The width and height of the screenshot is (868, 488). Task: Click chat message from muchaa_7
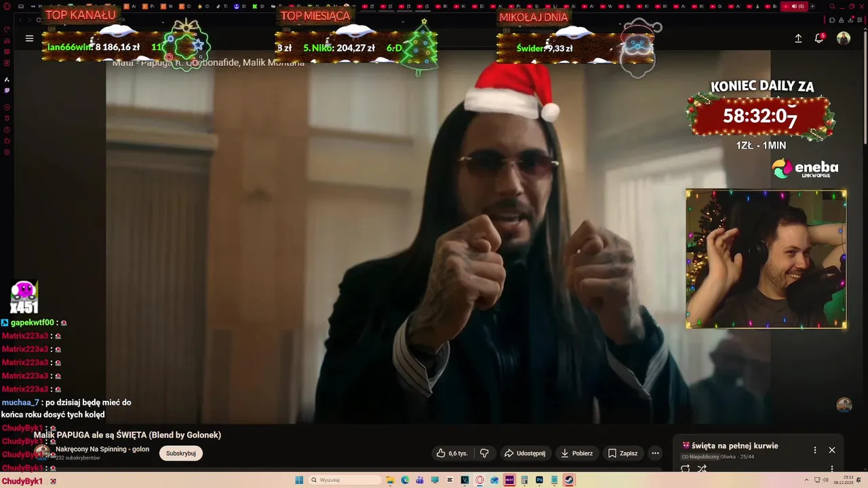(66, 409)
